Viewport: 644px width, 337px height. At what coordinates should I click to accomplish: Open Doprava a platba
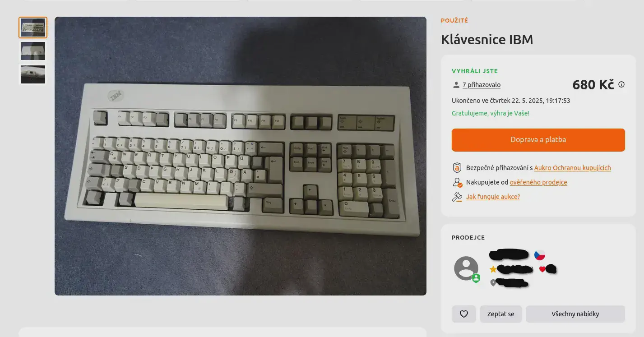(x=538, y=140)
